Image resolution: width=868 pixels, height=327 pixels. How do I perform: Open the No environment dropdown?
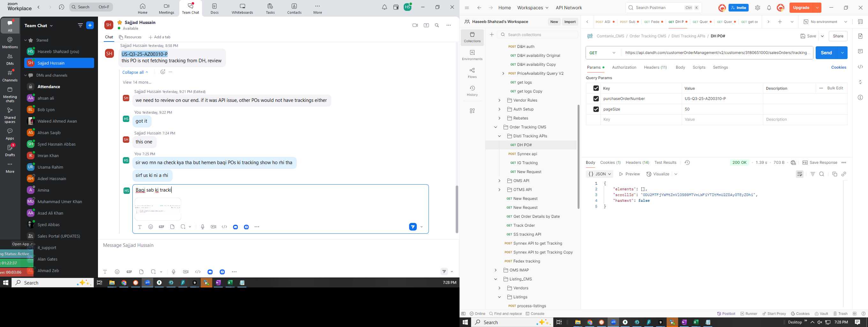click(x=825, y=22)
